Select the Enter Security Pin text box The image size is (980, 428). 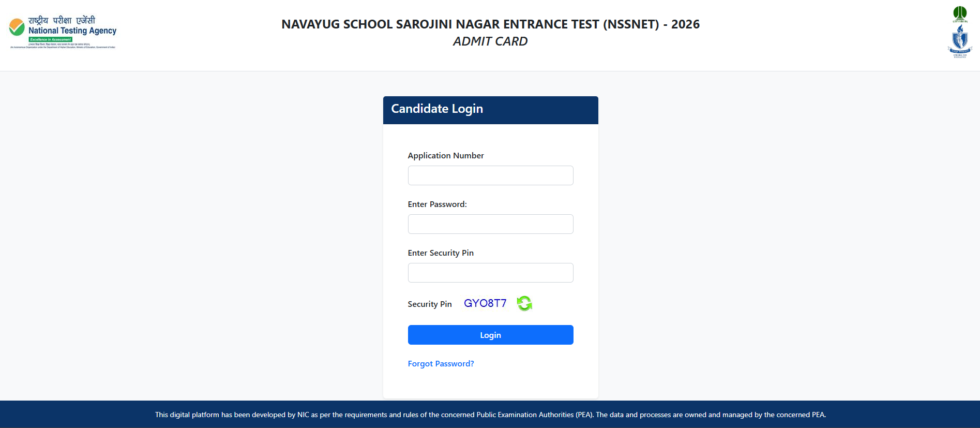pos(490,273)
